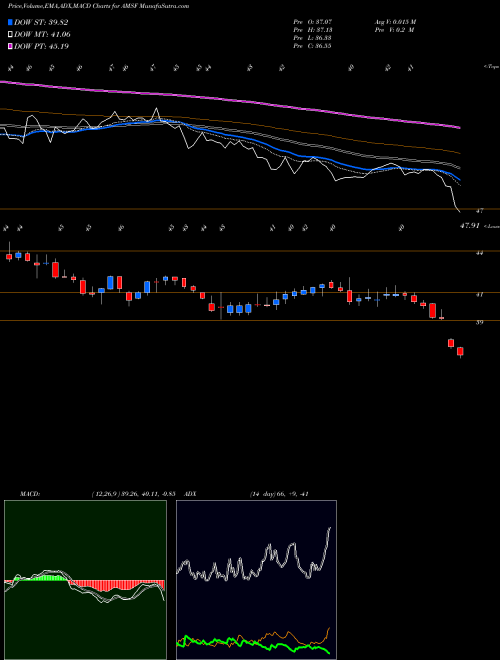Click the magenta DOW PT legend swatch
500x660 pixels.
[10, 46]
